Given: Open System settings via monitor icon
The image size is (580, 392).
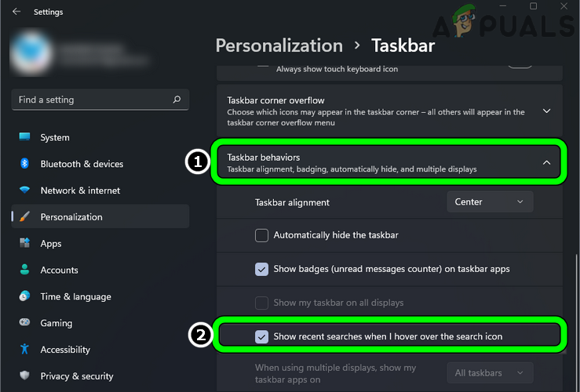Looking at the screenshot, I should click(25, 137).
